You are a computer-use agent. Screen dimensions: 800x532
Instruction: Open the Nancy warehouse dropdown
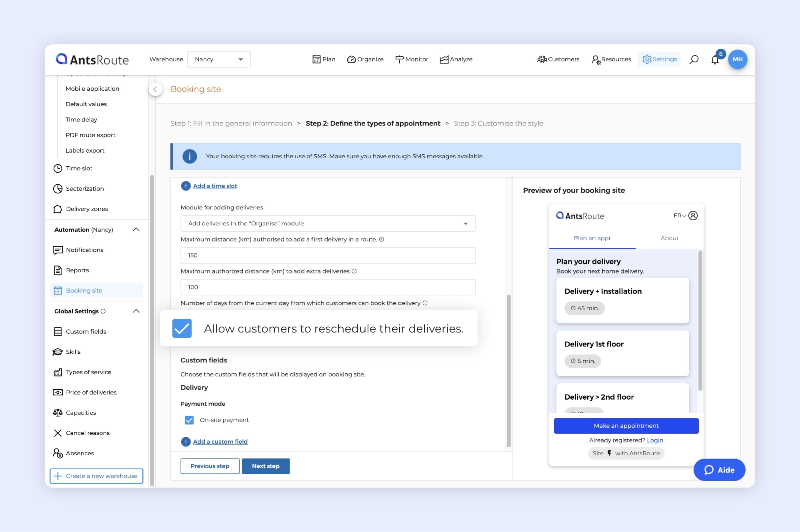click(x=219, y=59)
